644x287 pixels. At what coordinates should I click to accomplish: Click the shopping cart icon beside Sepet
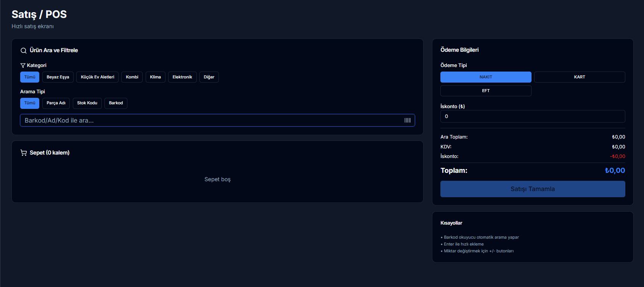click(x=24, y=153)
